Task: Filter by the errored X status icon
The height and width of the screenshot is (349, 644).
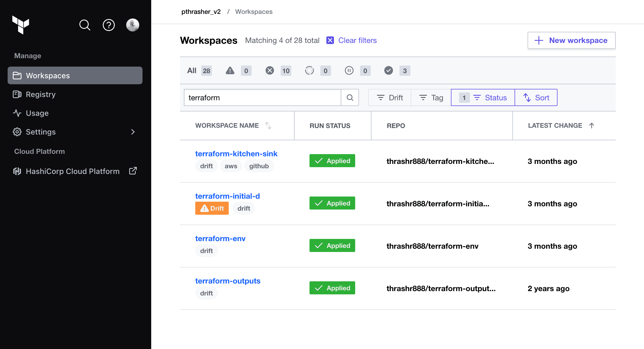Action: click(270, 71)
